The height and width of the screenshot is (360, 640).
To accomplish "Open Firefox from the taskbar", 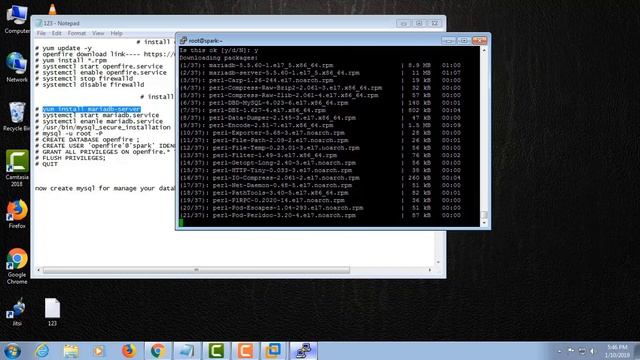I will [129, 351].
